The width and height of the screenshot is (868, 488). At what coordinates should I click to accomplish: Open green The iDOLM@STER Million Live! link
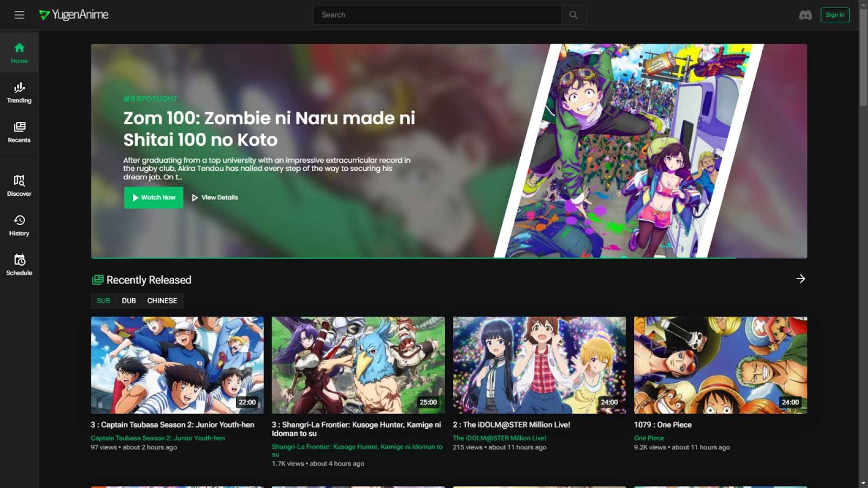(x=500, y=438)
